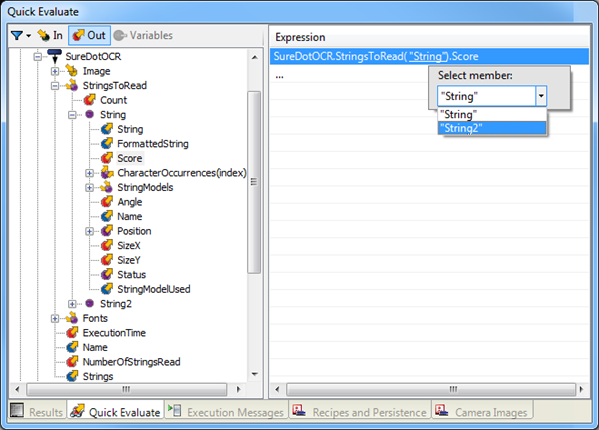
Task: Click the SizeX property icon
Action: [107, 245]
